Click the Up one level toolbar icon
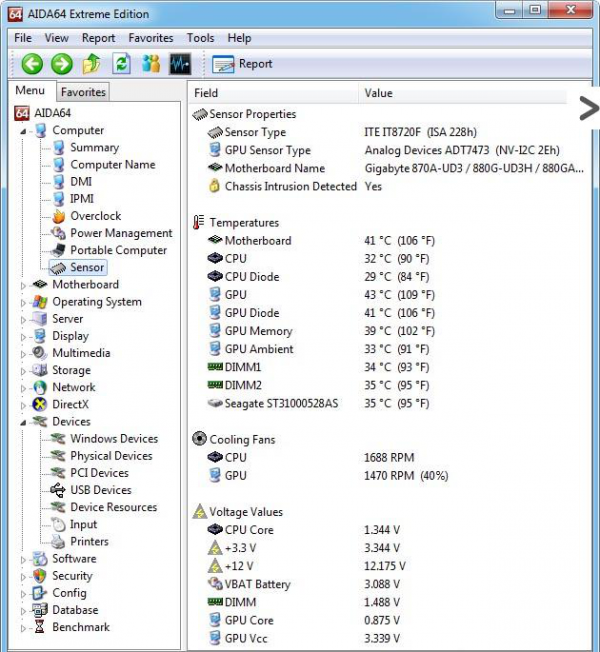This screenshot has width=600, height=652. (x=92, y=64)
